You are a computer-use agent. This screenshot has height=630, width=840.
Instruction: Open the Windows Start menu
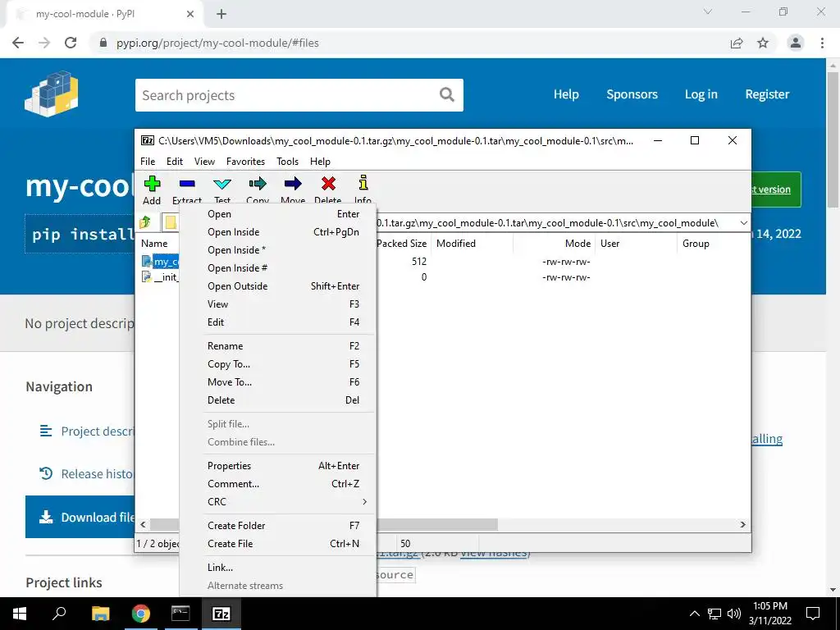coord(20,614)
